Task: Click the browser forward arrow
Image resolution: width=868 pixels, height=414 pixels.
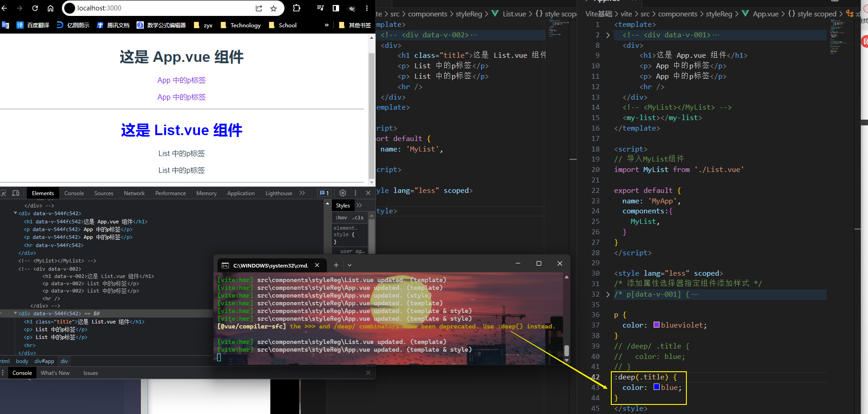Action: (x=20, y=8)
